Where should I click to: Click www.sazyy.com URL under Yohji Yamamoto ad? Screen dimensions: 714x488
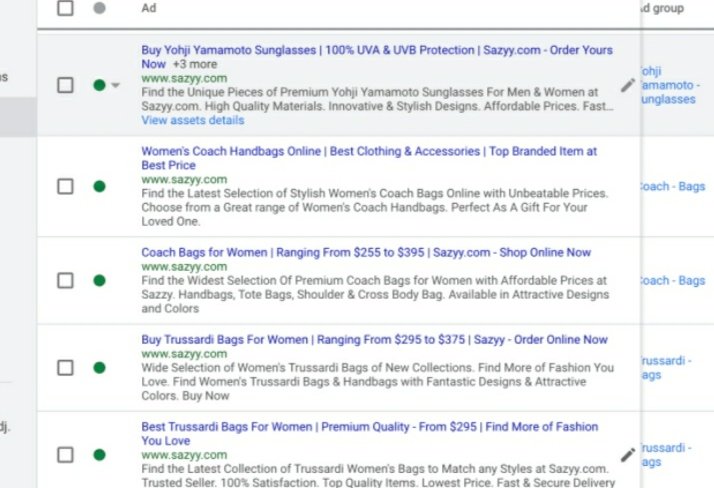click(x=184, y=78)
